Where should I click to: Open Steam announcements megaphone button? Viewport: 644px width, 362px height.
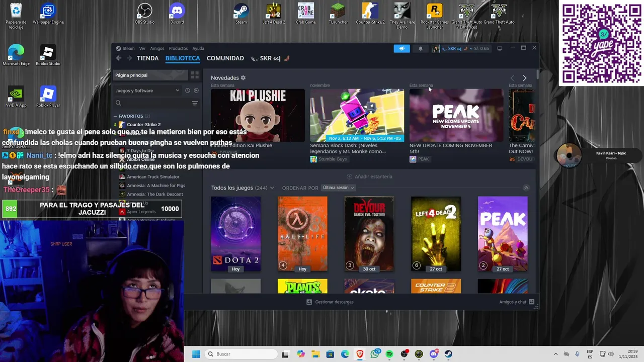401,48
